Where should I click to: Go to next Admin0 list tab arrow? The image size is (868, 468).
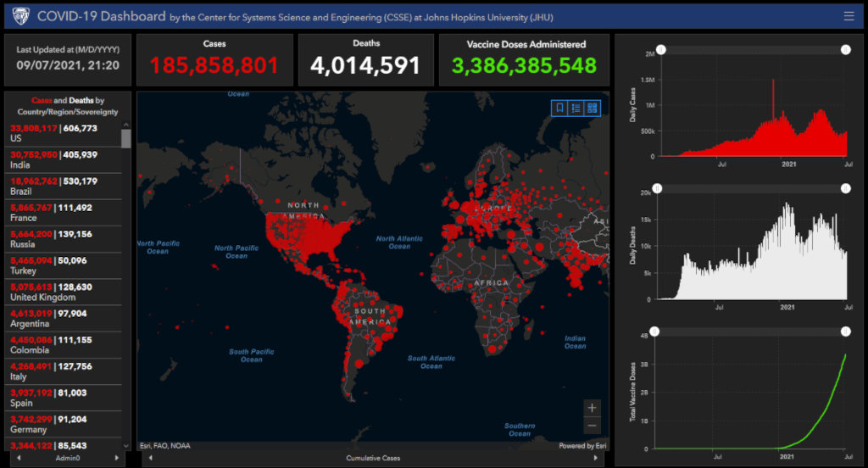[x=116, y=458]
